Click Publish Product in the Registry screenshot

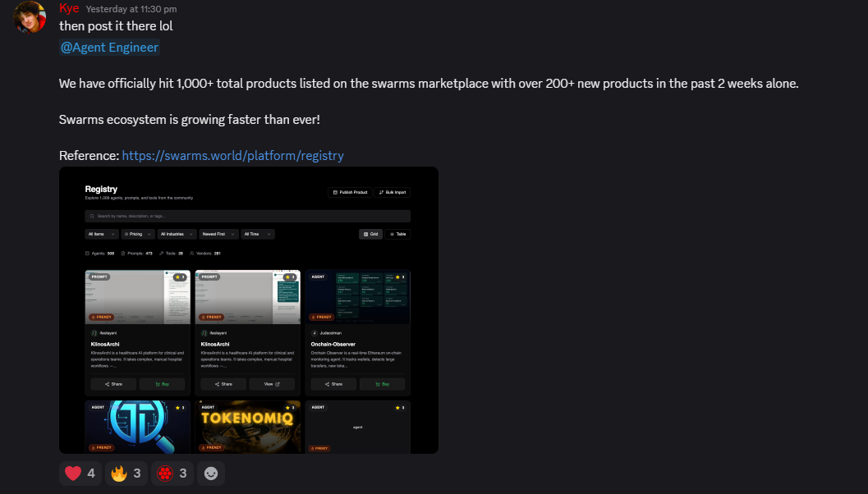[x=350, y=193]
